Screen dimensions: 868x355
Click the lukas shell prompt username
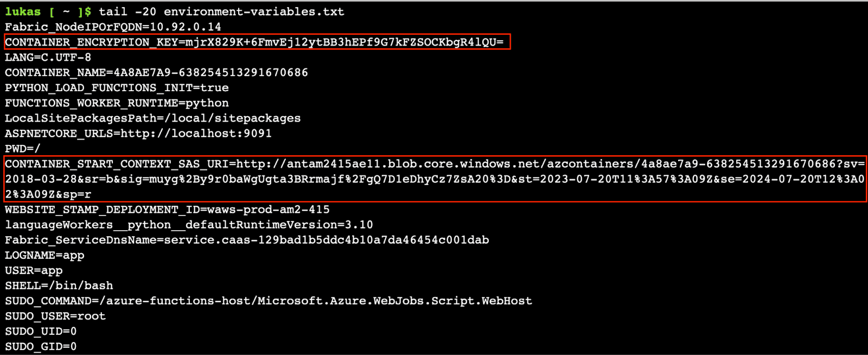(23, 11)
